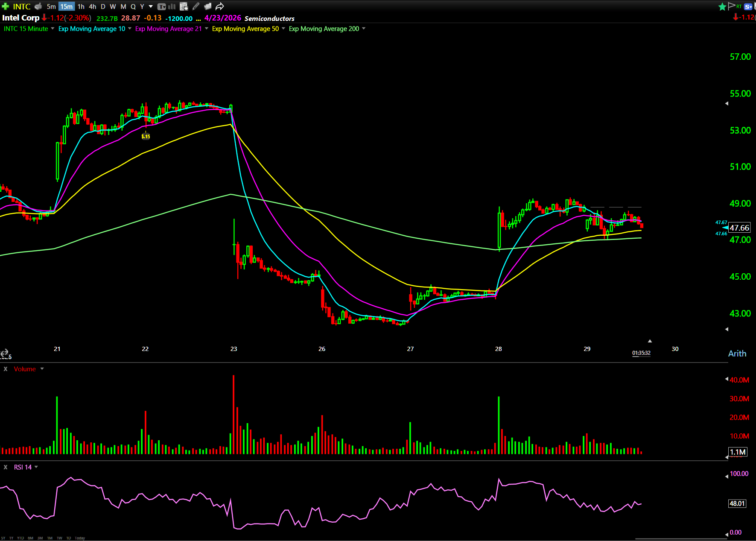Close the Volume pane with its X

pos(6,369)
